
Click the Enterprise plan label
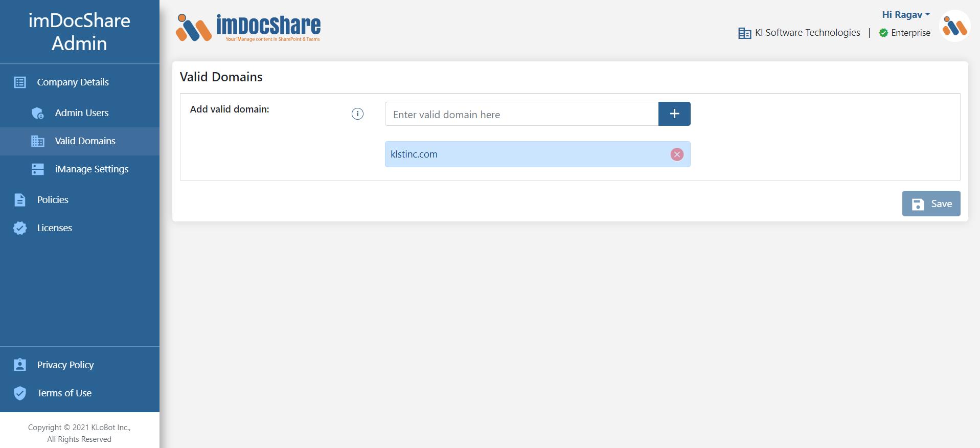tap(911, 33)
